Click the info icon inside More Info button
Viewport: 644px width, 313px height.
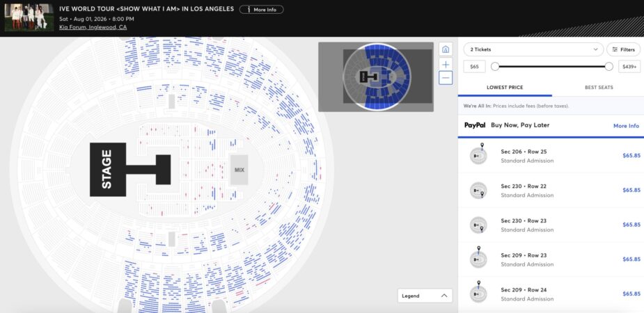(x=249, y=10)
